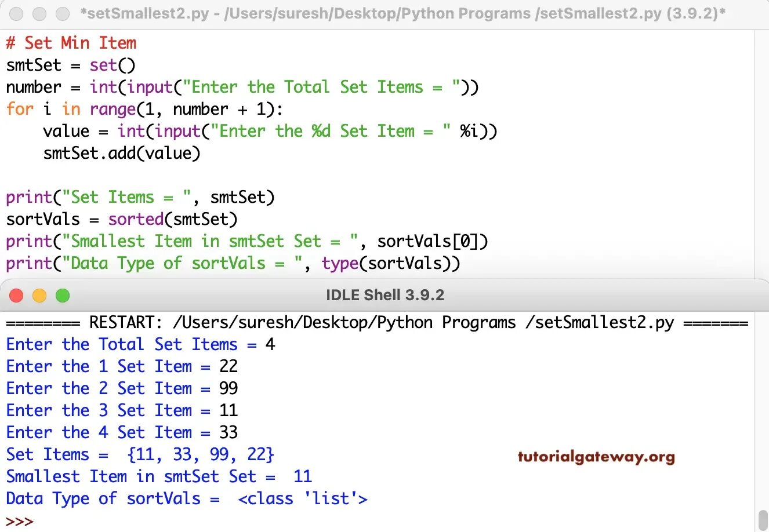This screenshot has width=769, height=532.
Task: Click the >>> shell prompt
Action: 20,521
